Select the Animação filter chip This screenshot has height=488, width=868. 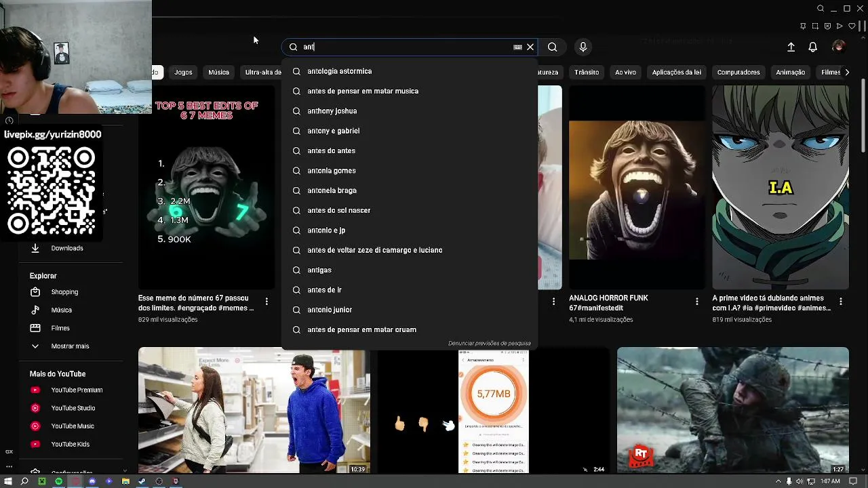790,72
